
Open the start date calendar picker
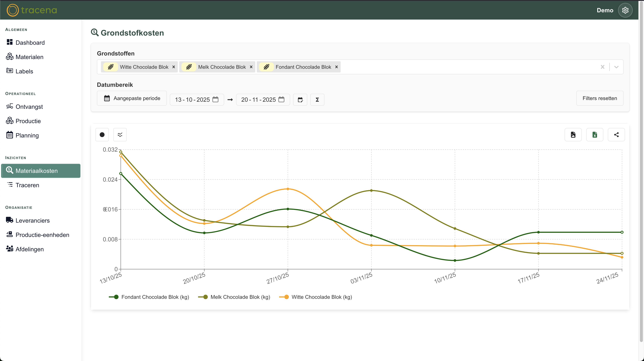[x=215, y=99]
